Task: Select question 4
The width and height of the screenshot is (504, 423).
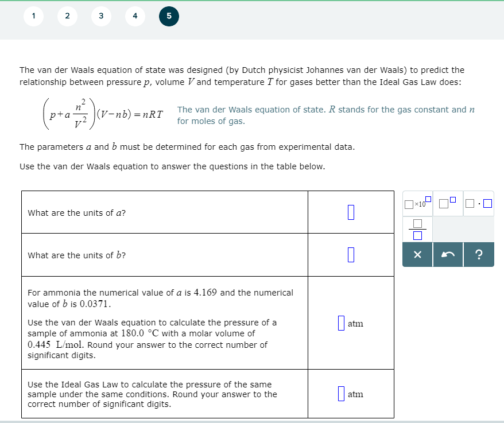Action: (135, 16)
